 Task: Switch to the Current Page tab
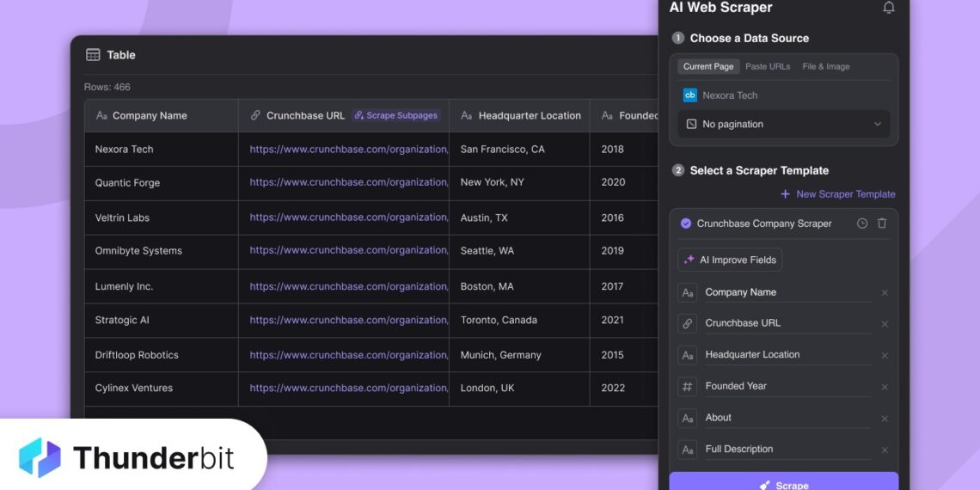(708, 66)
